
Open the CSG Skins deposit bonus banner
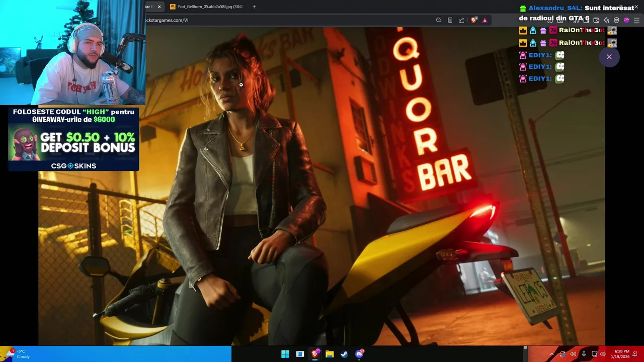[73, 139]
